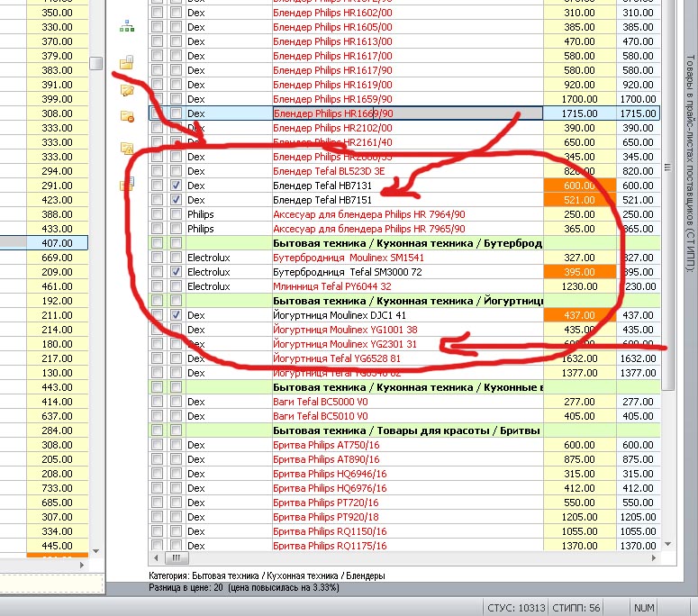Screen dimensions: 698x616
Task: Click the Разница в цене: 20 info line
Action: 243,587
